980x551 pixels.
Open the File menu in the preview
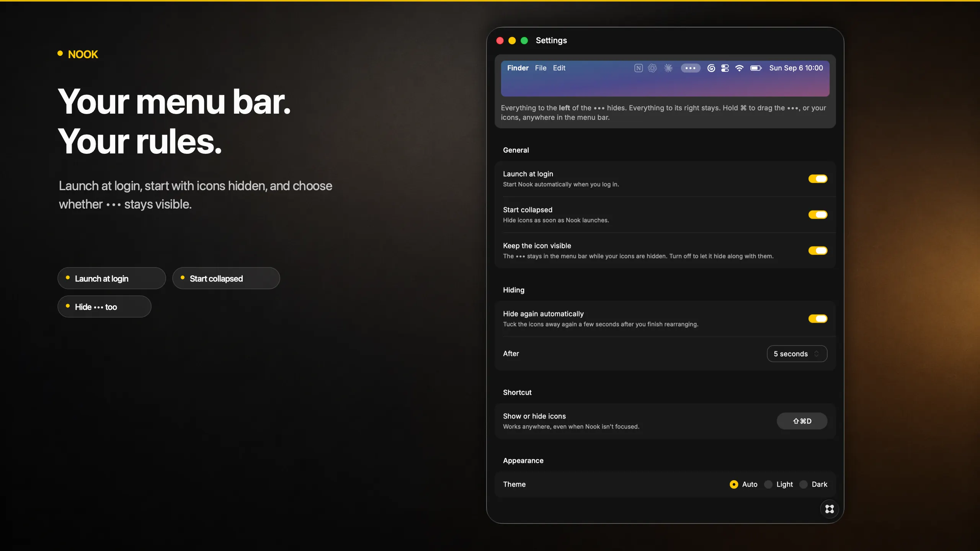(541, 68)
